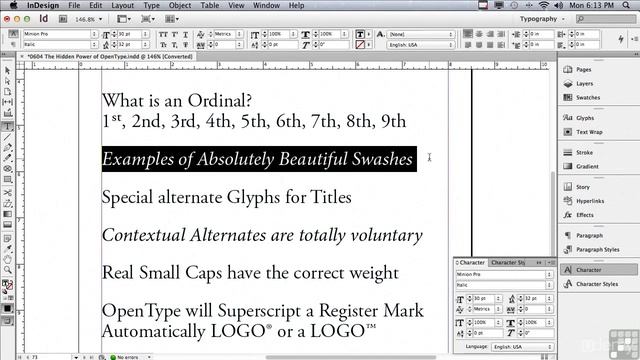Toggle Underline formatting
The height and width of the screenshot is (360, 640).
185,35
